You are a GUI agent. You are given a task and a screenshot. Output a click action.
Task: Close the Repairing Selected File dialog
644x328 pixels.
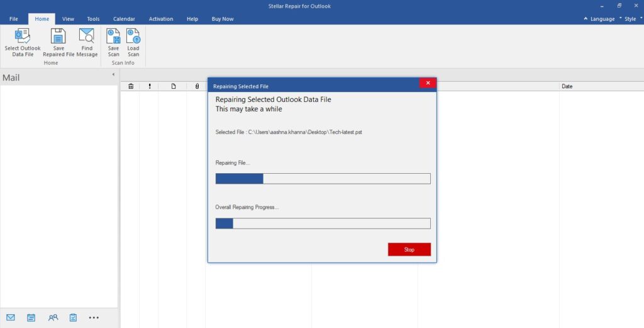click(428, 83)
